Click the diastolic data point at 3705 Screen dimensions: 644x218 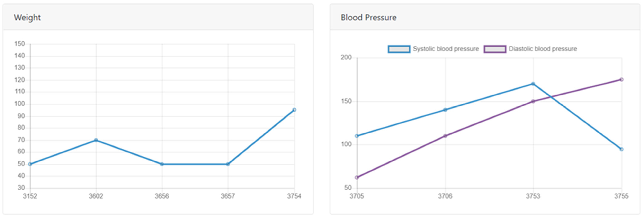(357, 177)
